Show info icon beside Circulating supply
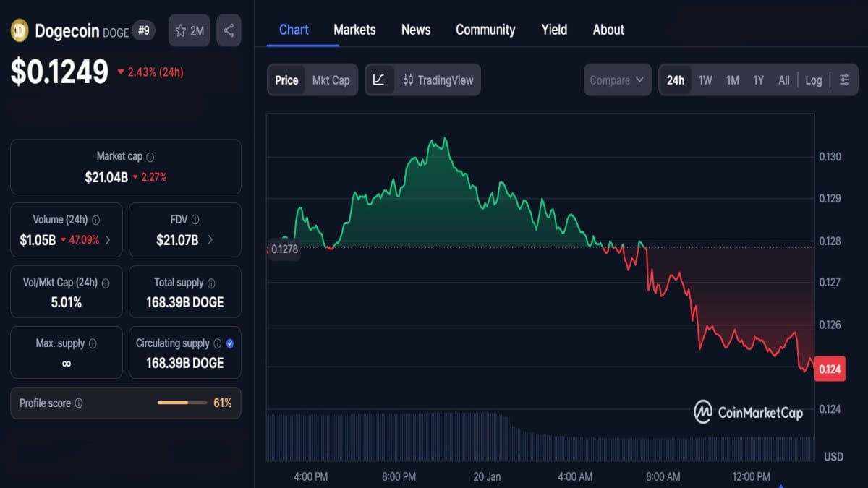 (217, 343)
